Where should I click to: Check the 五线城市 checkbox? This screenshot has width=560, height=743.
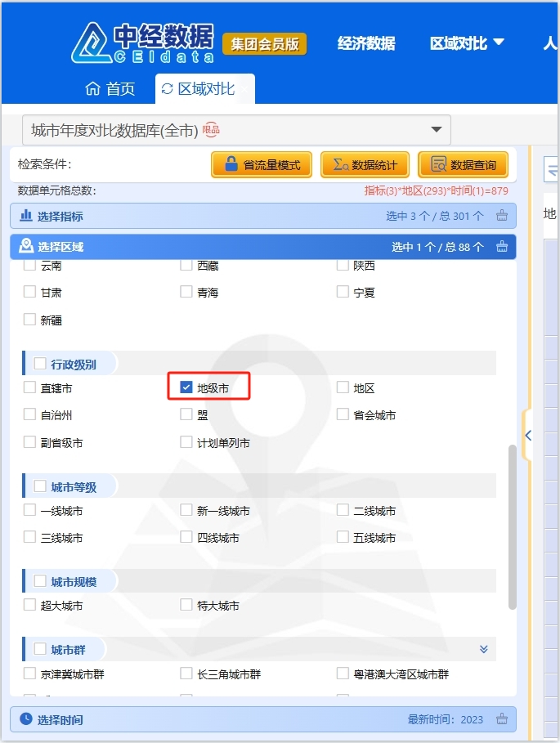pos(343,537)
